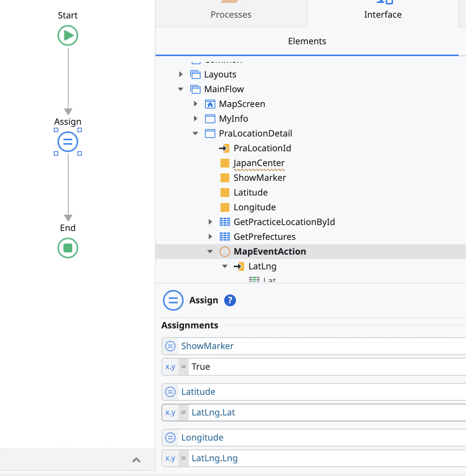This screenshot has width=466, height=476.
Task: Click the PraLocationDetail screen icon
Action: click(x=210, y=134)
